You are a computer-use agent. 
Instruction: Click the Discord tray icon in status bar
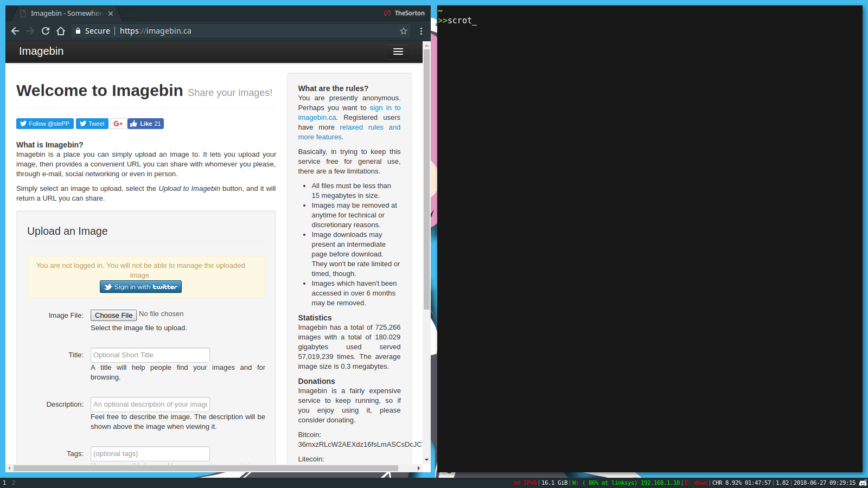tap(863, 483)
